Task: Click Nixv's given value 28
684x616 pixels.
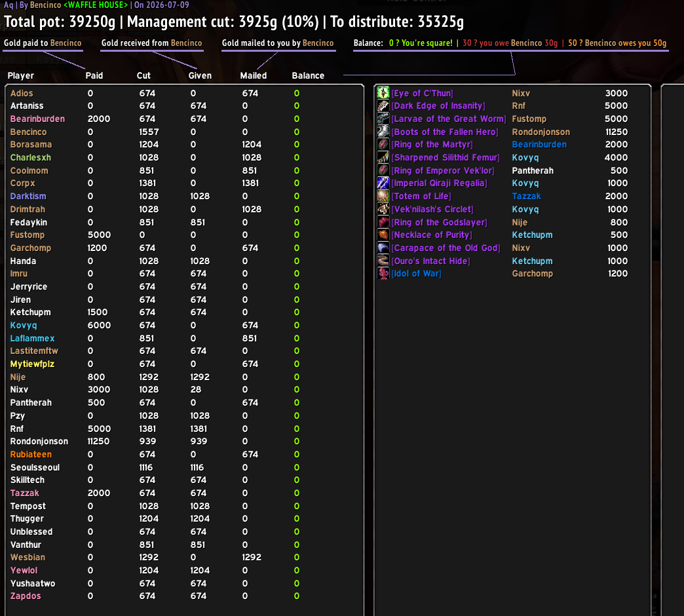Action: (x=196, y=389)
